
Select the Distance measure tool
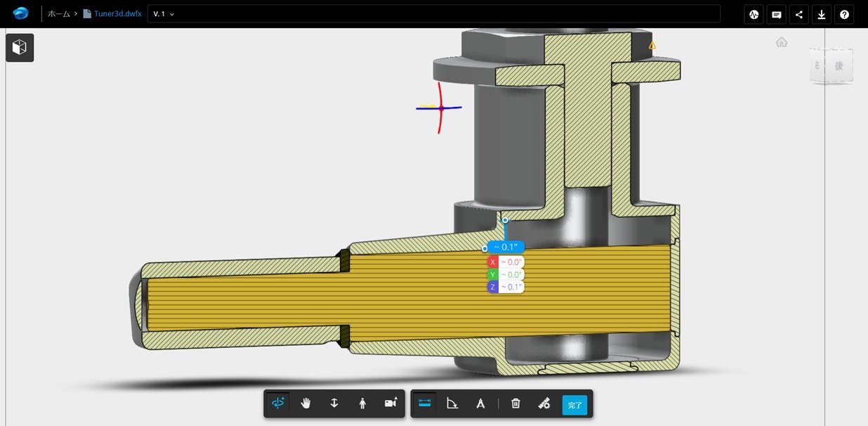pos(425,404)
